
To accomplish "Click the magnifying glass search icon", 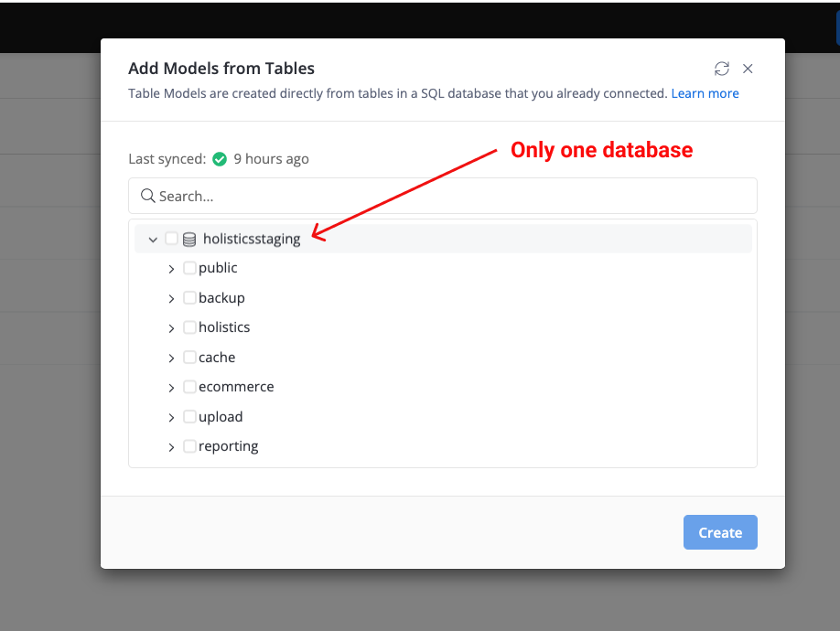I will point(148,196).
